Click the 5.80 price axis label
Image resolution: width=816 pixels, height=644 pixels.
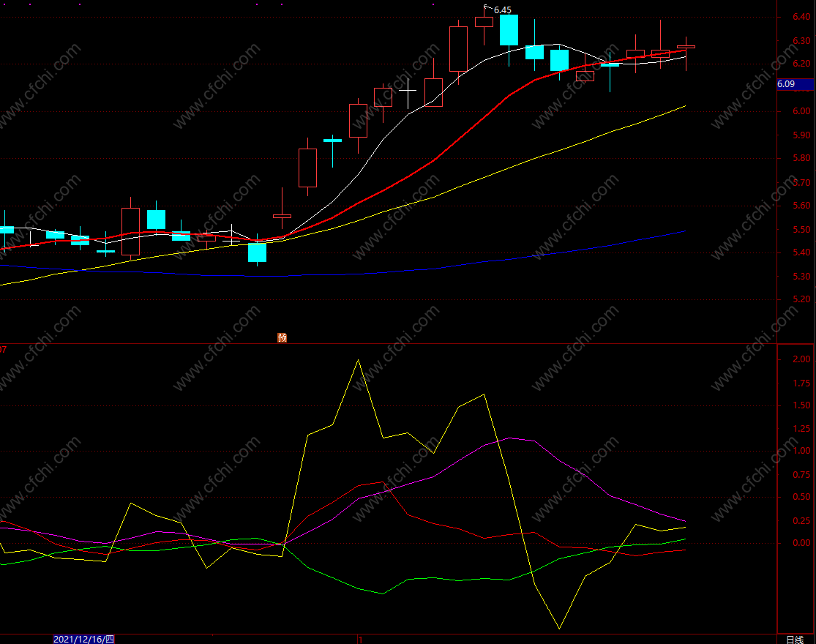click(x=801, y=157)
